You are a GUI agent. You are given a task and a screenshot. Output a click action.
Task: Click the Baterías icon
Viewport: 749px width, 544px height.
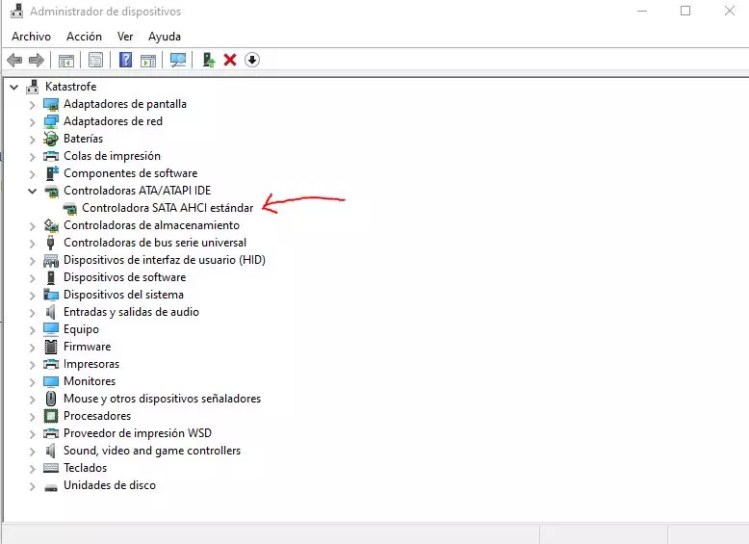(51, 139)
